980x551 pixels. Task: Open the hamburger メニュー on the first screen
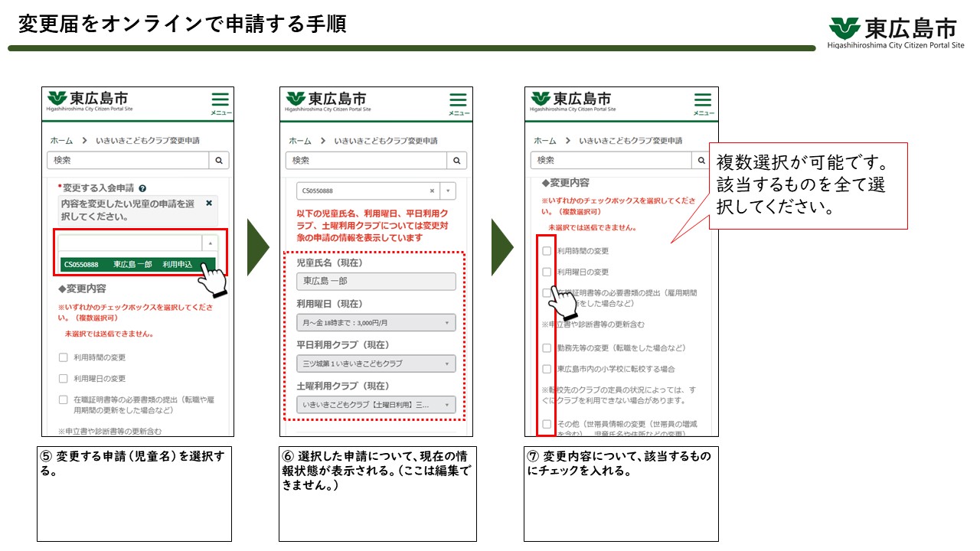(220, 100)
